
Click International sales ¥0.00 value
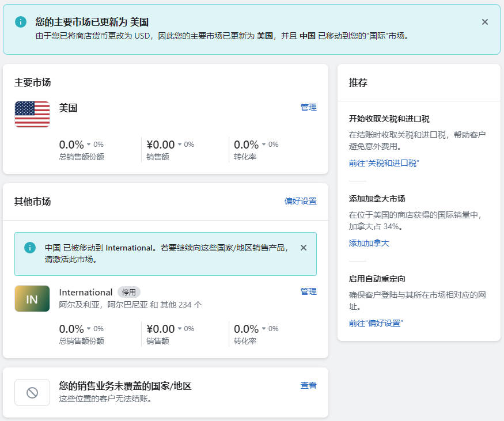click(160, 329)
